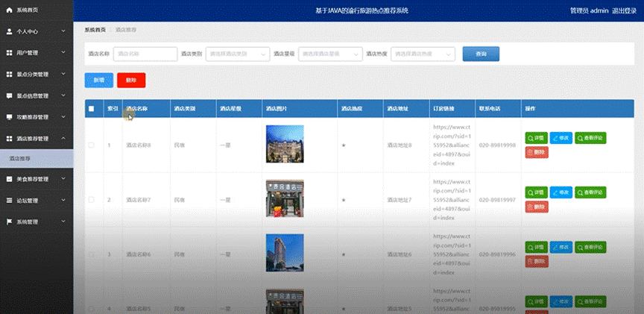The image size is (644, 314).
Task: Toggle the select-all checkbox in table header
Action: pyautogui.click(x=91, y=109)
